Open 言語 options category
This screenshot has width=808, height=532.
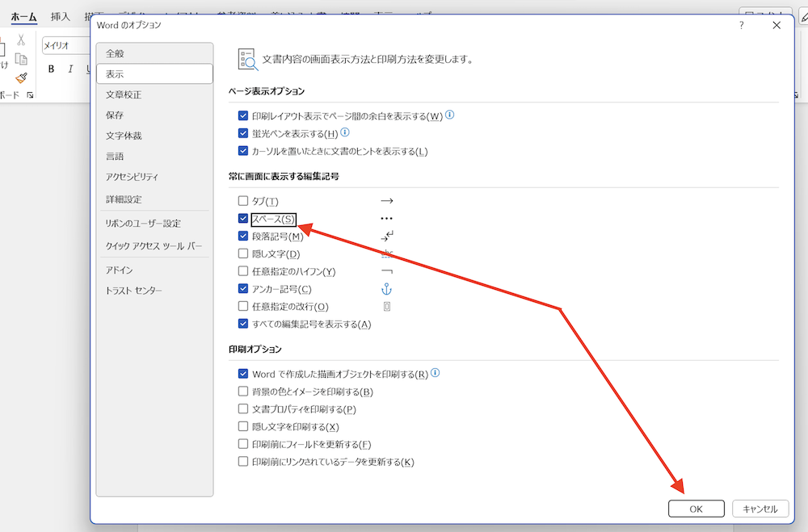154,157
